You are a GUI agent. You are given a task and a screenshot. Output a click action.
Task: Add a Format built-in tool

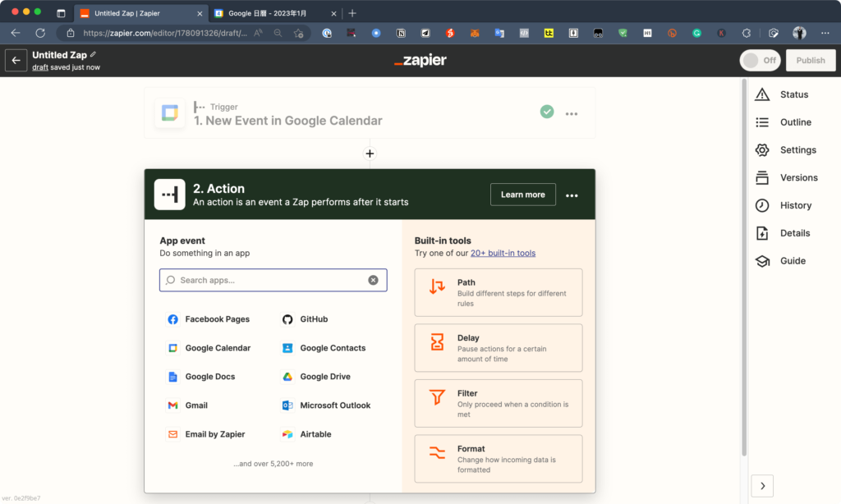(499, 459)
